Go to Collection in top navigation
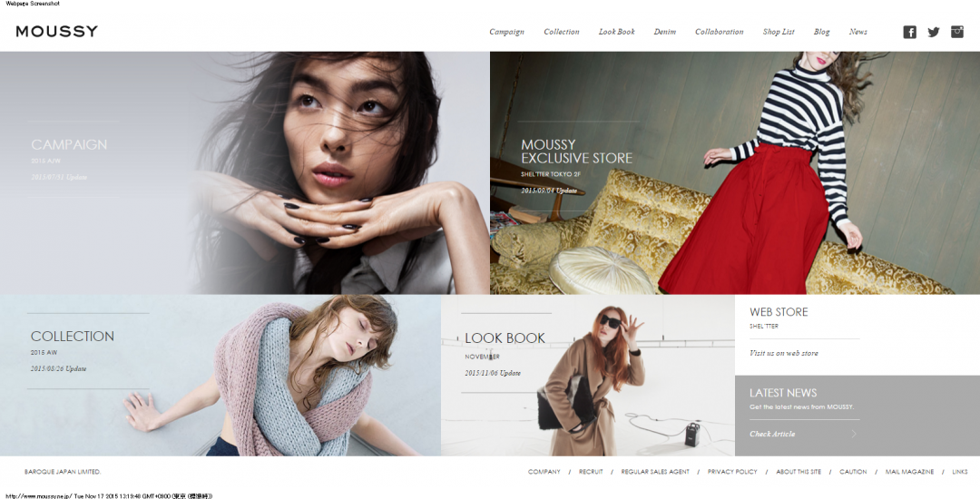The width and height of the screenshot is (980, 499). point(561,32)
